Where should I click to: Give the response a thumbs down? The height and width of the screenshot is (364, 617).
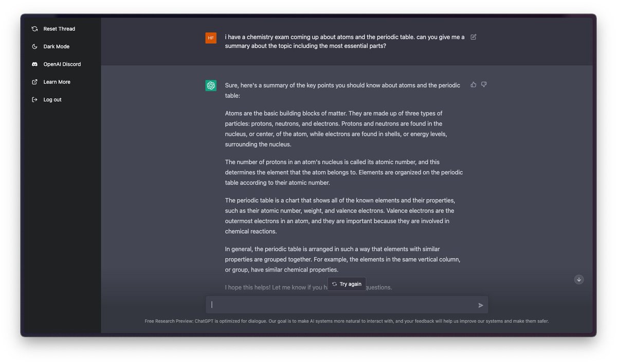[484, 84]
